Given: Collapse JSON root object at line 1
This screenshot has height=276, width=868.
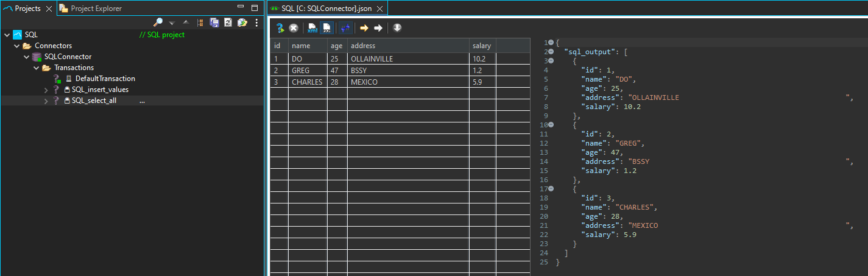Looking at the screenshot, I should coord(551,43).
